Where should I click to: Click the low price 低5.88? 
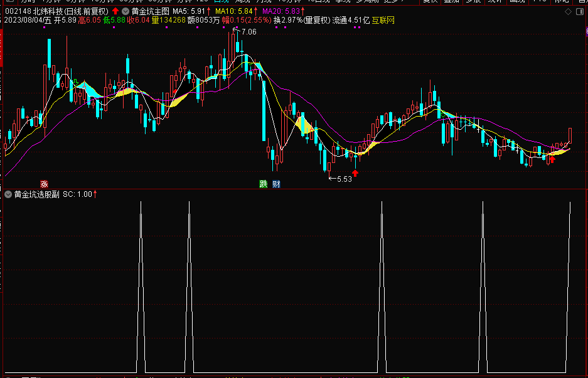(114, 20)
